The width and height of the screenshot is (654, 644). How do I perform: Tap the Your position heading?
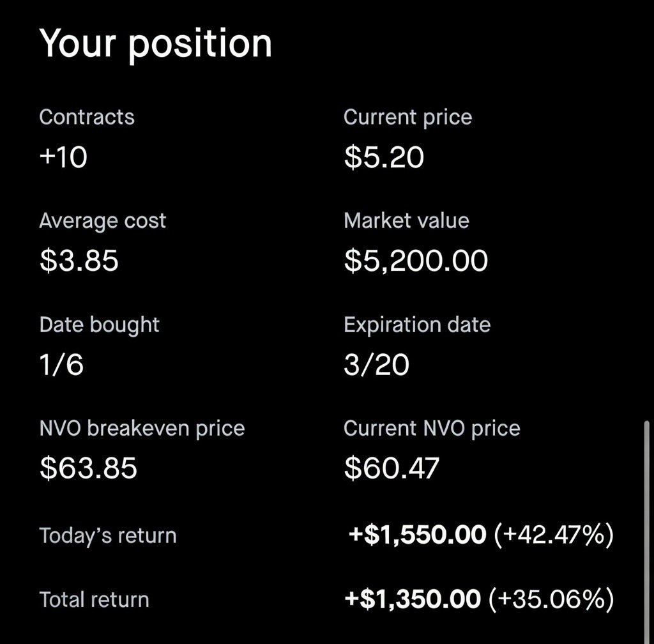click(156, 45)
